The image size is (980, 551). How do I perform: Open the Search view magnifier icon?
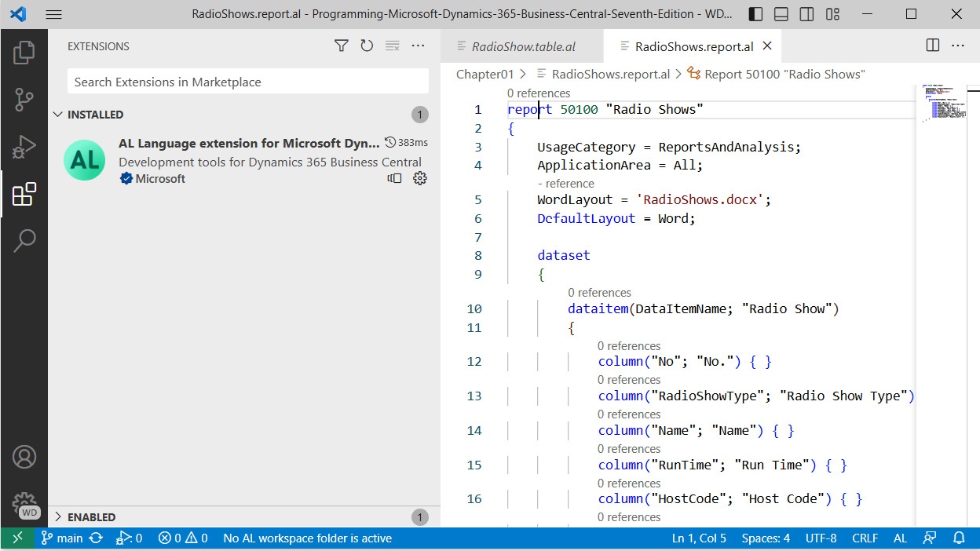(24, 240)
